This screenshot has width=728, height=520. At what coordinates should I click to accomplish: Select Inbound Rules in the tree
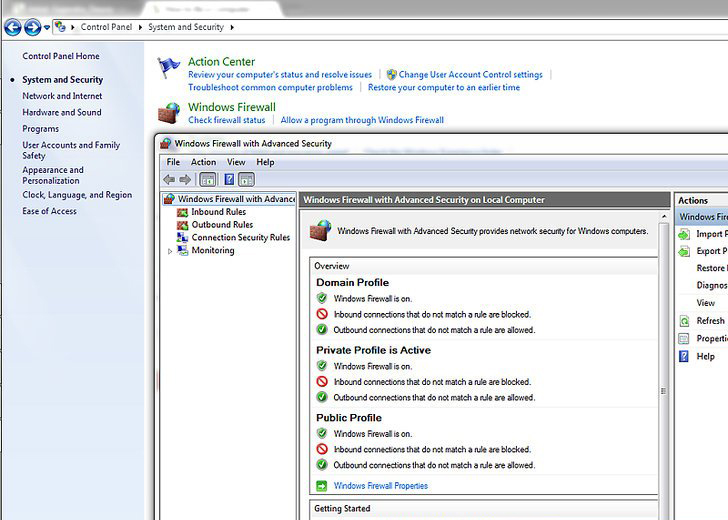219,212
